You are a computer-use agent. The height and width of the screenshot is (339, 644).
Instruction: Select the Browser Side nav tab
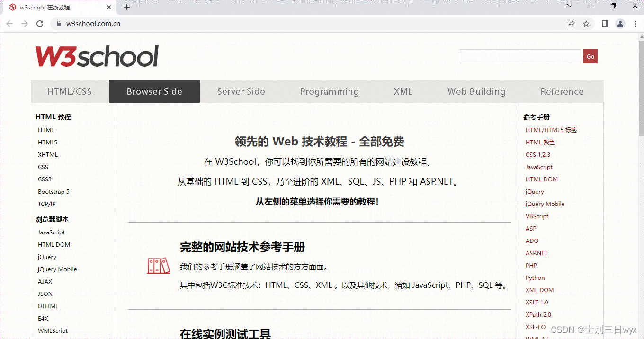tap(154, 91)
